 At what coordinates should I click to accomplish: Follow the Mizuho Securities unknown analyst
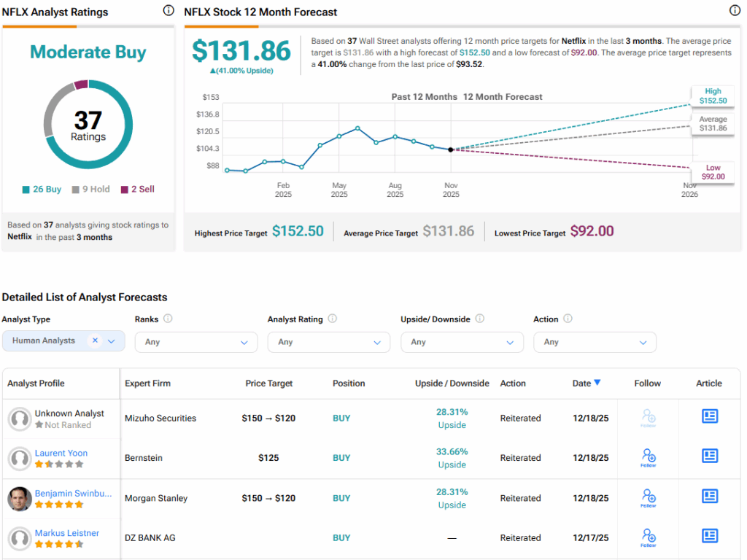point(648,418)
